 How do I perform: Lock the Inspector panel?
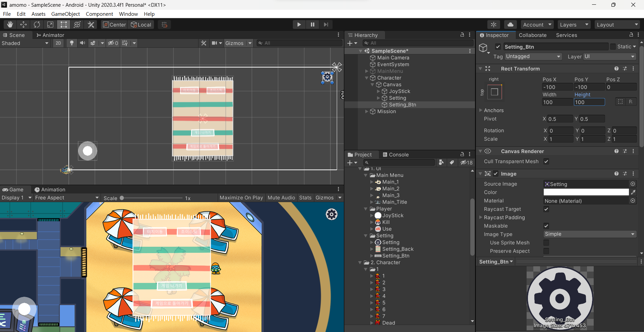[631, 35]
